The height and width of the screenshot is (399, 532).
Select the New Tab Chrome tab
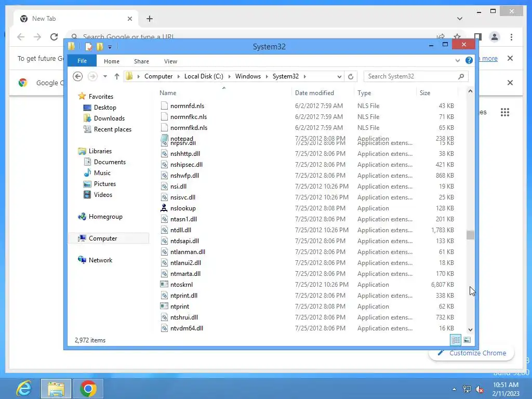point(75,19)
